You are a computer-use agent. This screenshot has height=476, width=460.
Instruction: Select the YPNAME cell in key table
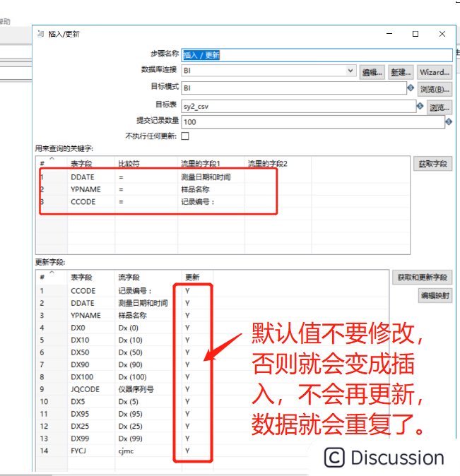click(85, 189)
